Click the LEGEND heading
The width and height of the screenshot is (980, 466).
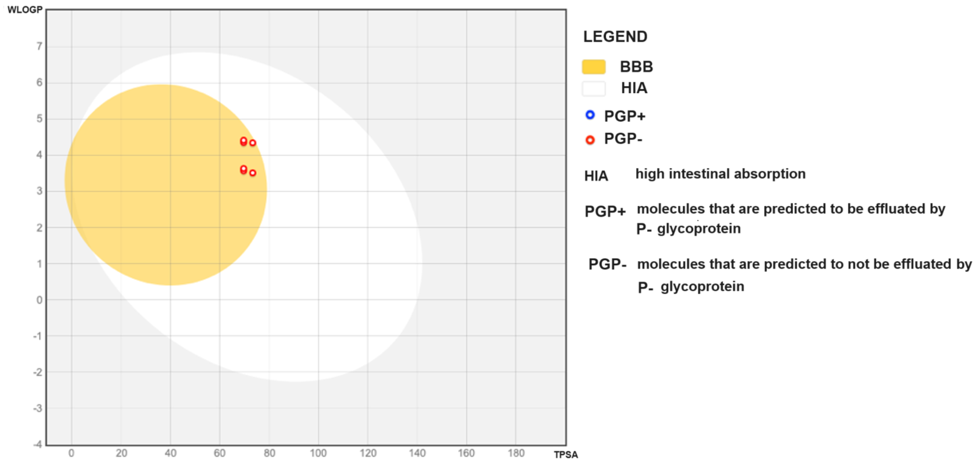pyautogui.click(x=615, y=36)
